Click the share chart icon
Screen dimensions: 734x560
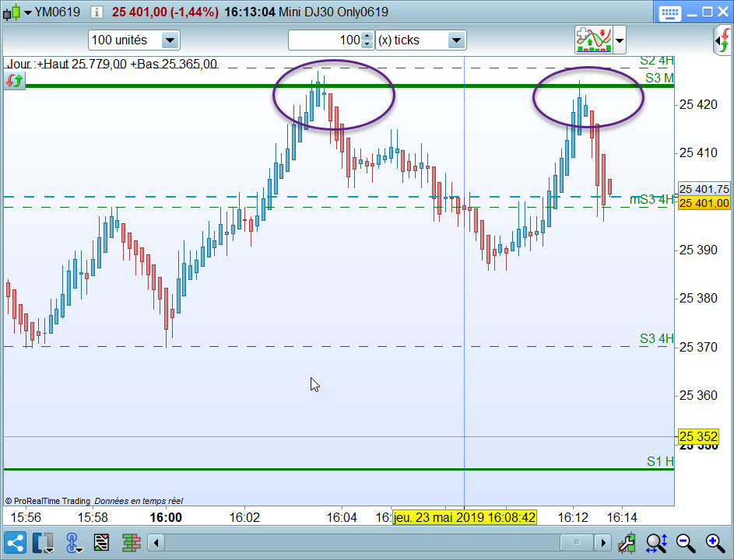point(15,543)
